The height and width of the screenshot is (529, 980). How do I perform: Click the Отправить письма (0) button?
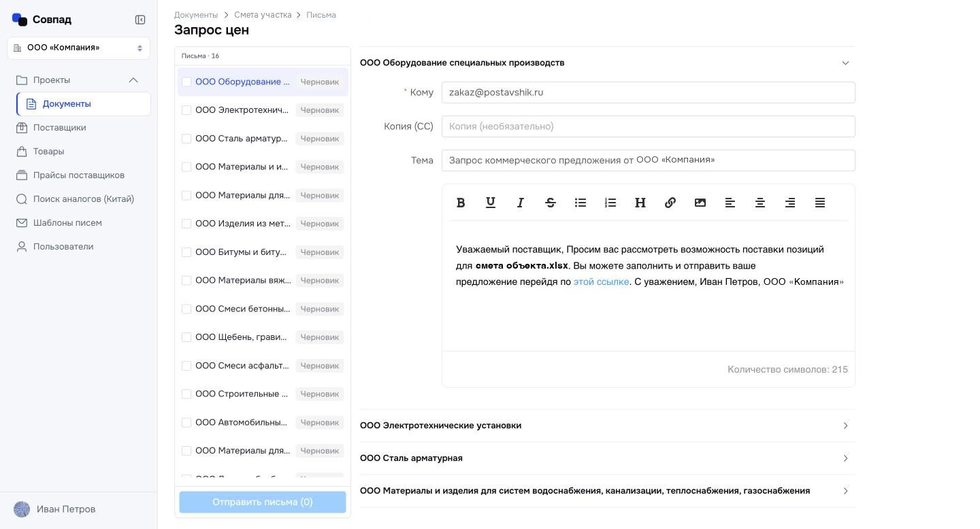point(263,502)
